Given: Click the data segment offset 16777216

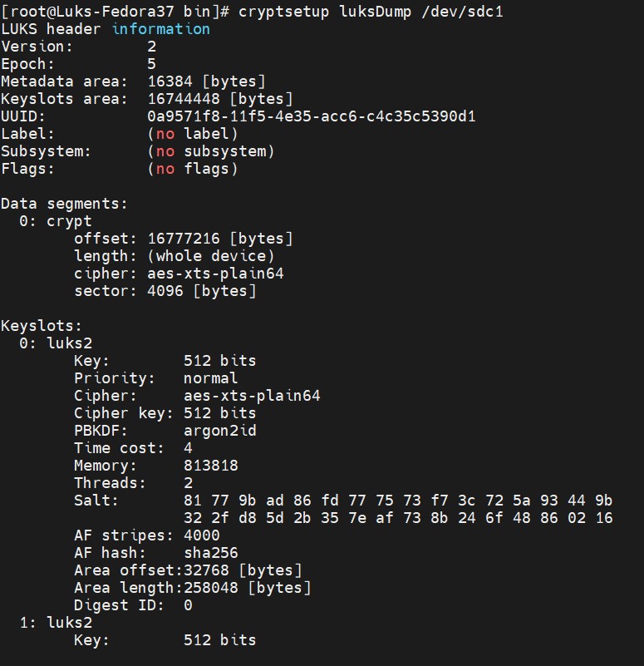Looking at the screenshot, I should click(184, 239).
